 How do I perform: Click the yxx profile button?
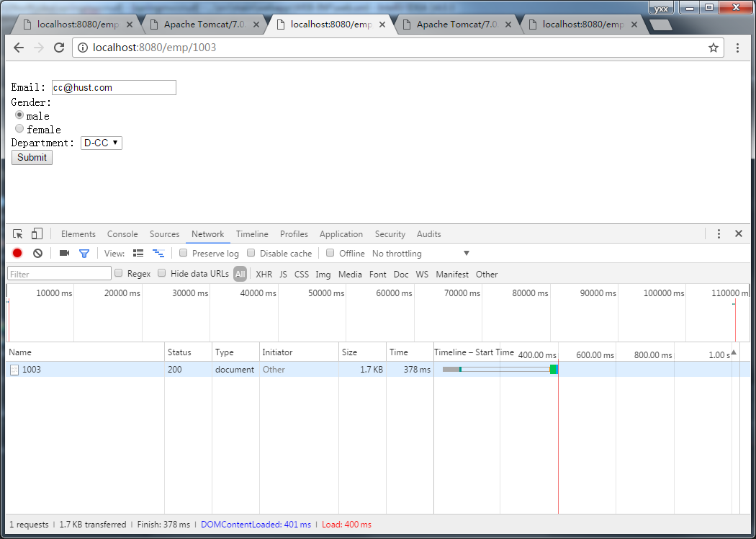click(x=661, y=8)
